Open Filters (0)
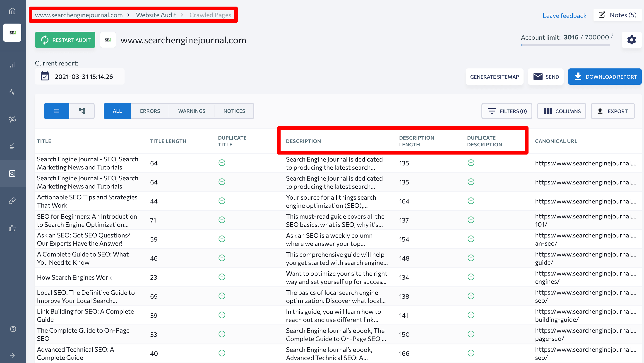The width and height of the screenshot is (644, 363). coord(507,111)
